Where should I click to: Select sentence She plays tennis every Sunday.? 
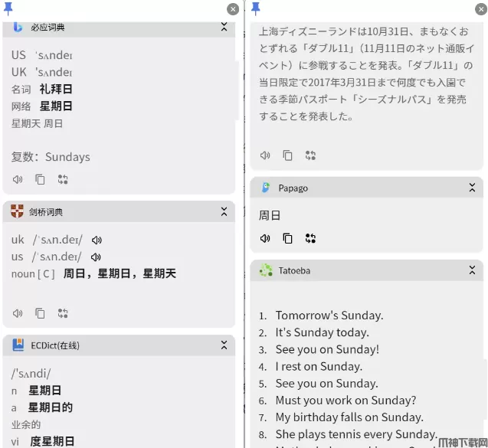[x=357, y=434]
